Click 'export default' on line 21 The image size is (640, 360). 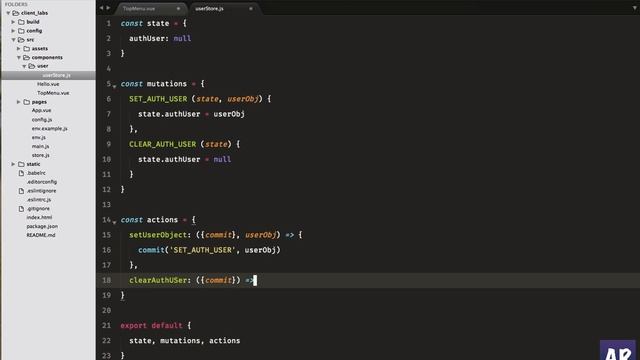click(151, 325)
